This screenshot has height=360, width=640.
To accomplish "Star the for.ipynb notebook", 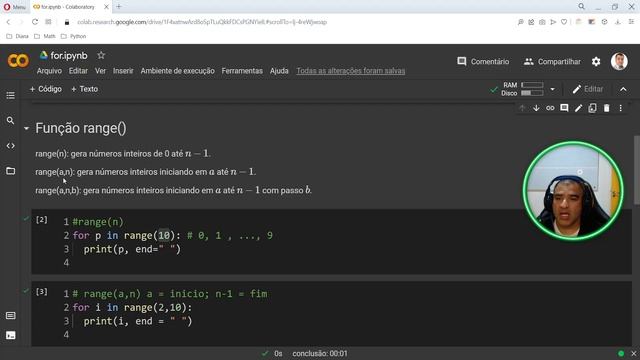I will [101, 55].
